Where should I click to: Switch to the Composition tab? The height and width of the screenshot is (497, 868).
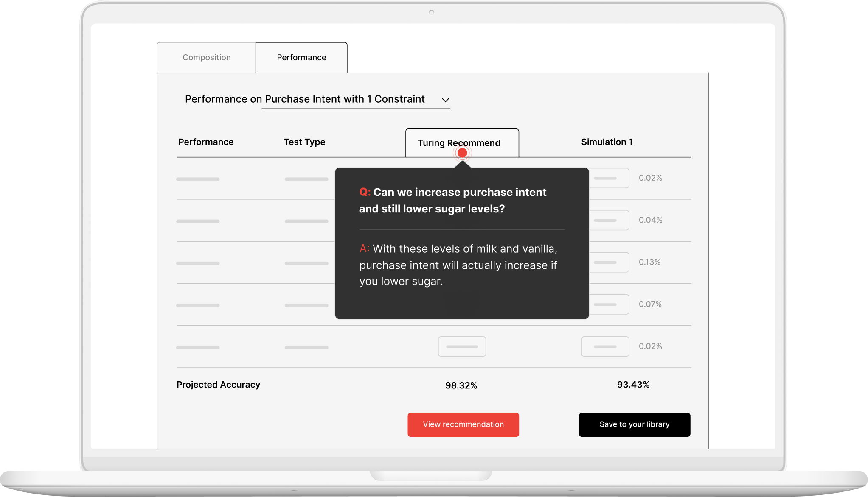click(x=206, y=57)
